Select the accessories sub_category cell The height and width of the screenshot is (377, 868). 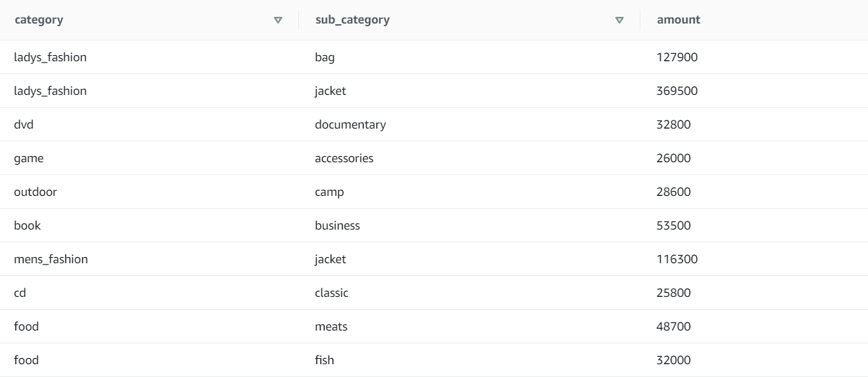tap(344, 158)
